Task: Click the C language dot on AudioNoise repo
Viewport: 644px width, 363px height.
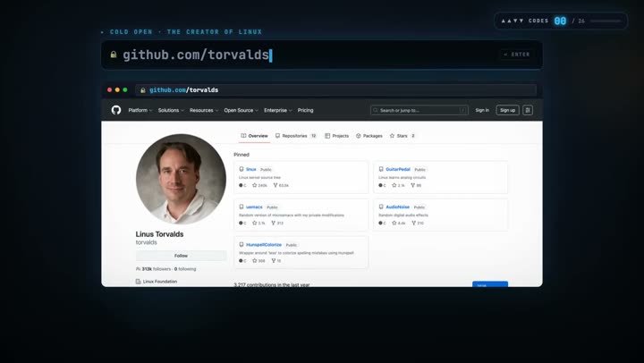Action: pos(383,223)
